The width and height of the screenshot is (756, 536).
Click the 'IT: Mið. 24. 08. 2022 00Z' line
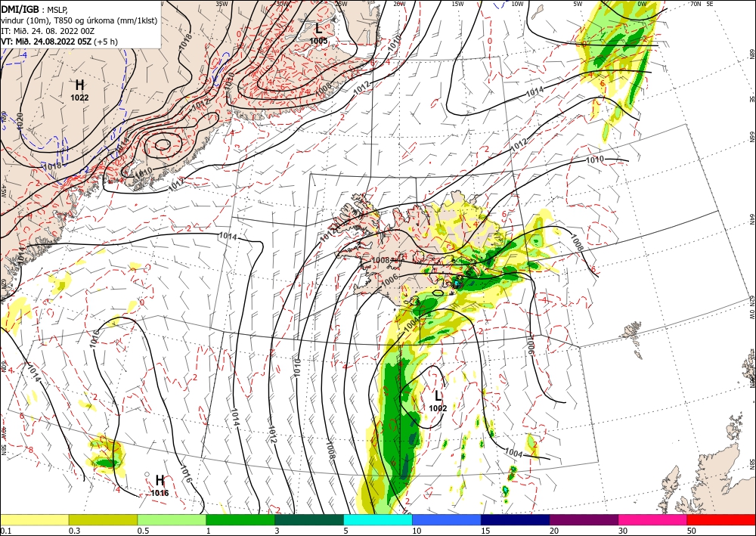[x=47, y=30]
